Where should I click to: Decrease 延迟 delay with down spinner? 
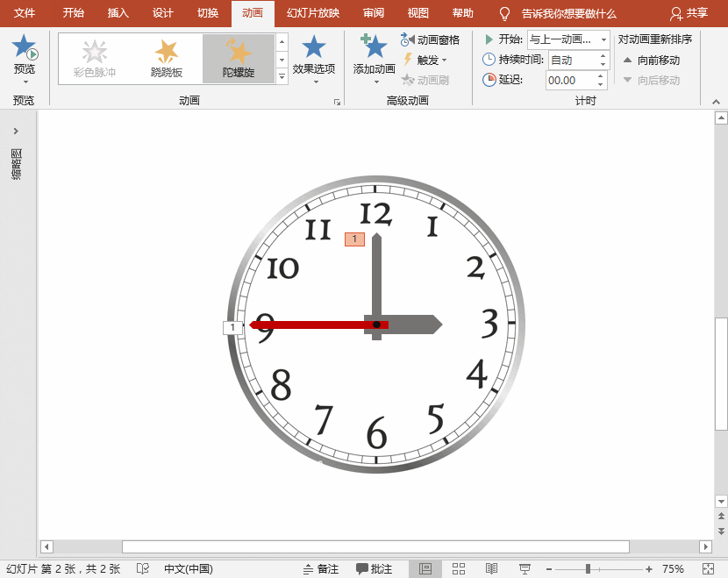601,85
